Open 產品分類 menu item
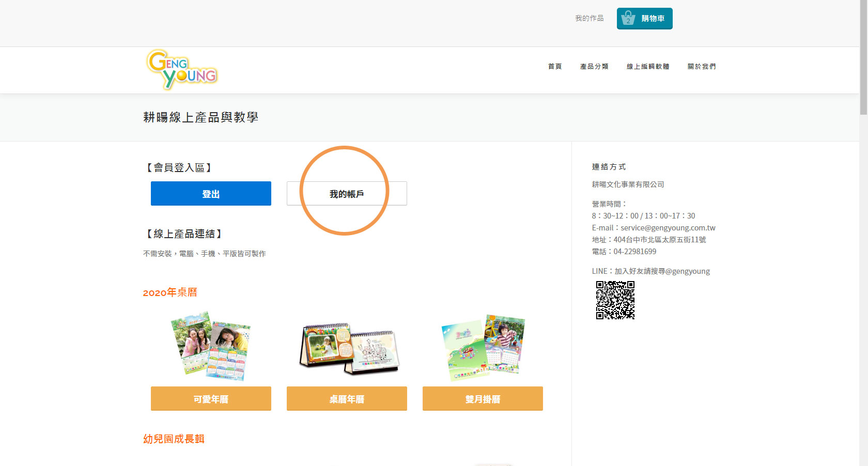The width and height of the screenshot is (868, 466). click(594, 67)
